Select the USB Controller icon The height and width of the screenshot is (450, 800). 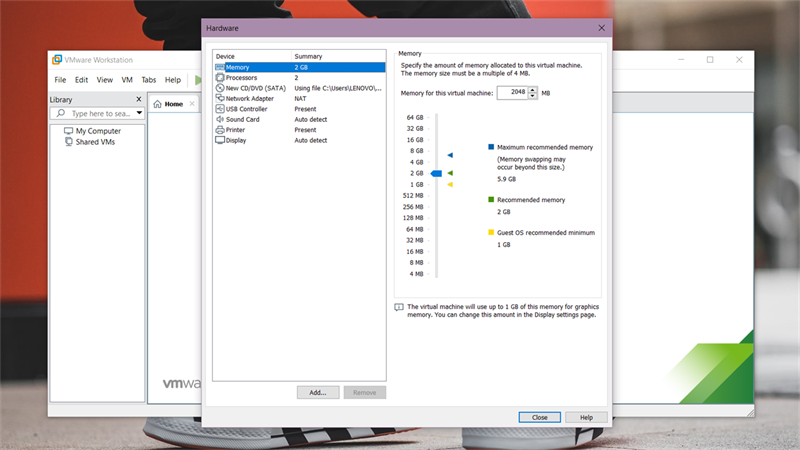pyautogui.click(x=220, y=109)
